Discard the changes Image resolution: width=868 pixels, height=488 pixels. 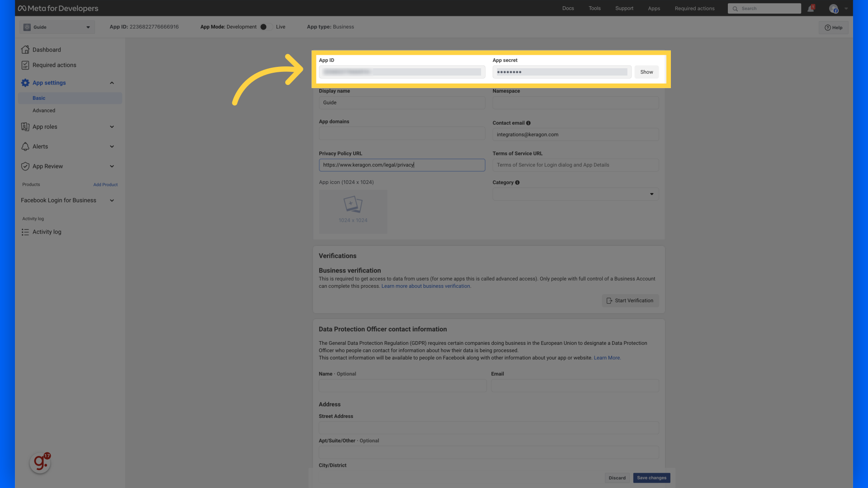[x=617, y=478]
